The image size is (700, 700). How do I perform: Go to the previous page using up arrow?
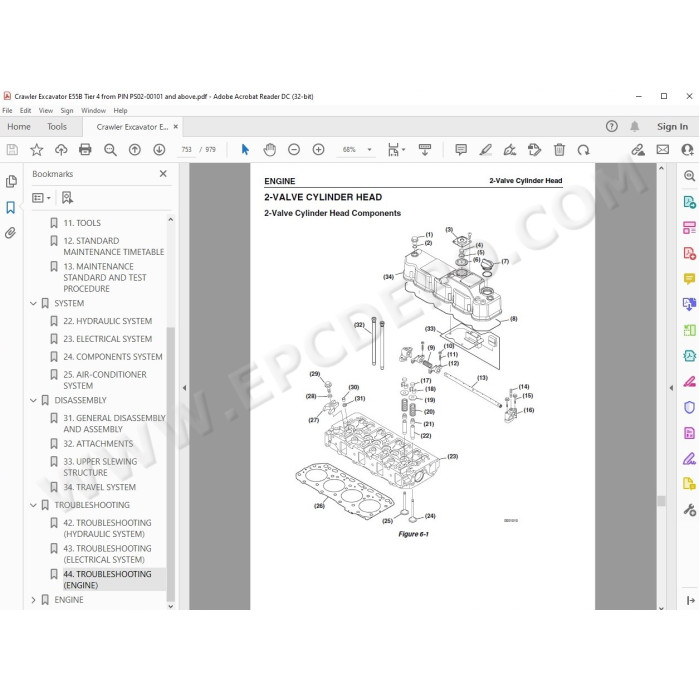(135, 150)
